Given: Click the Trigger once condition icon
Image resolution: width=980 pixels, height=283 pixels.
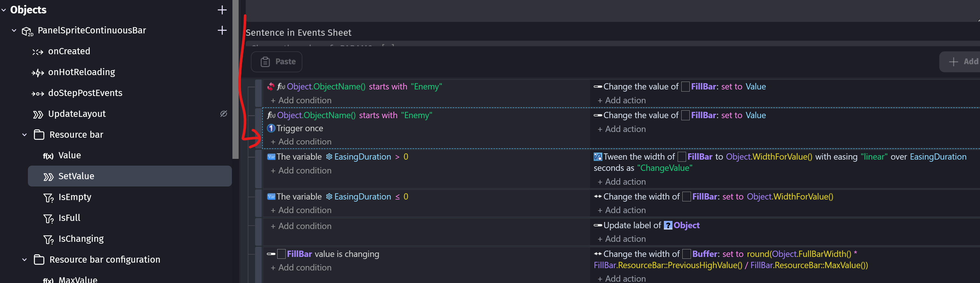Looking at the screenshot, I should click(x=271, y=128).
